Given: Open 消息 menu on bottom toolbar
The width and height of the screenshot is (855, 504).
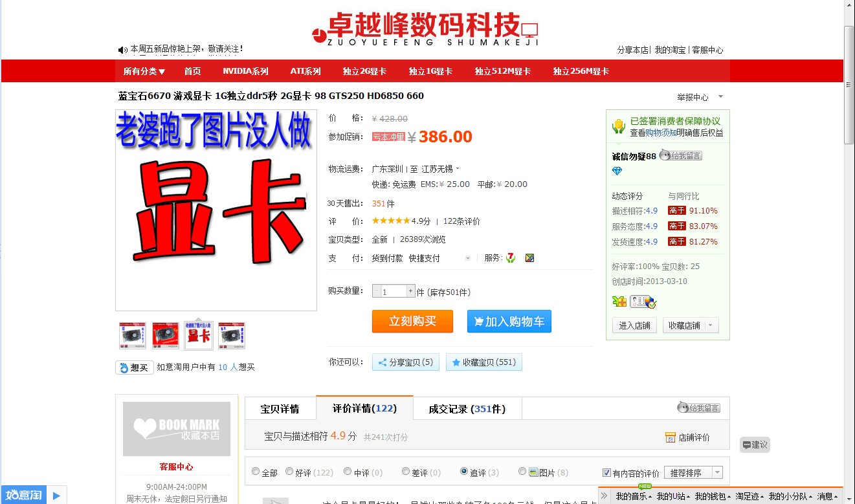Looking at the screenshot, I should pos(828,496).
